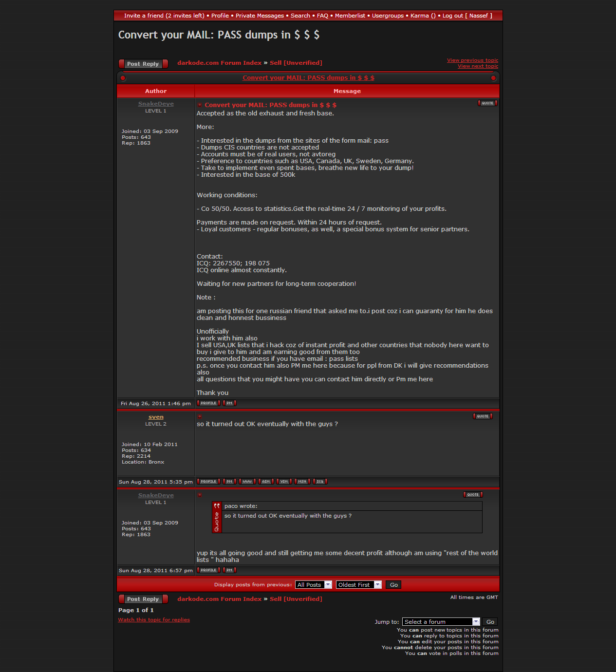This screenshot has width=616, height=672.
Task: Click sven's ICQ contact icon
Action: 320,482
